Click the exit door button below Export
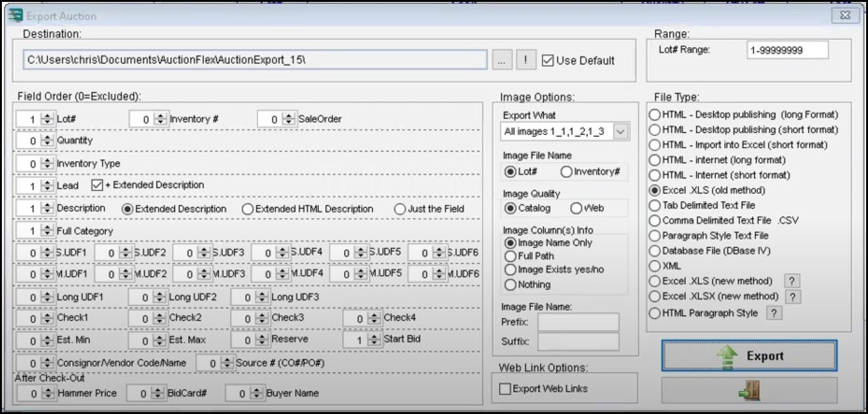Image resolution: width=868 pixels, height=414 pixels. [x=750, y=391]
